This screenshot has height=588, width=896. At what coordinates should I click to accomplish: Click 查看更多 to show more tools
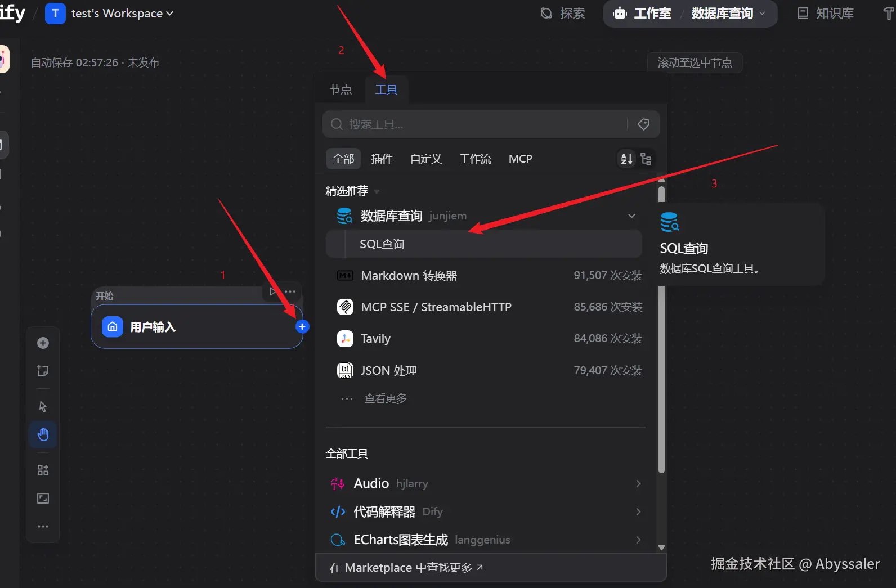click(386, 398)
